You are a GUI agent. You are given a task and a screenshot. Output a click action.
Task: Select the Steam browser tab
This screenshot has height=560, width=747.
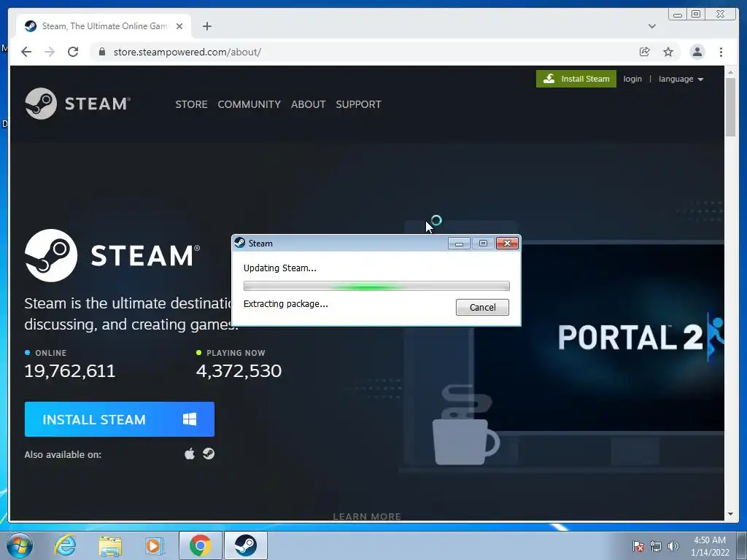pos(104,26)
